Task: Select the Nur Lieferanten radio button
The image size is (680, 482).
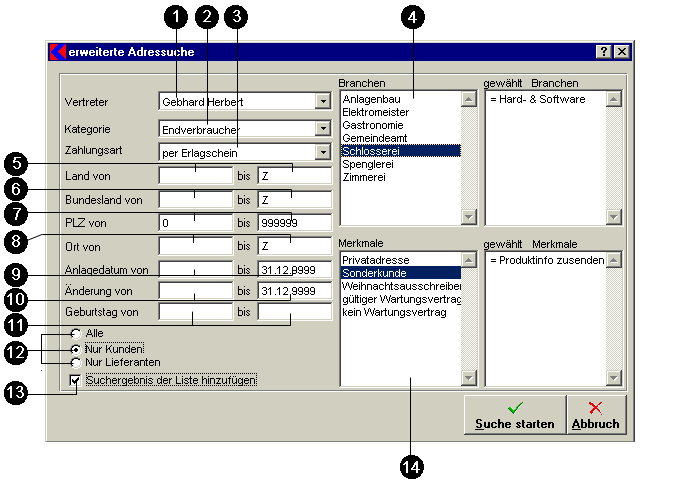Action: point(76,361)
